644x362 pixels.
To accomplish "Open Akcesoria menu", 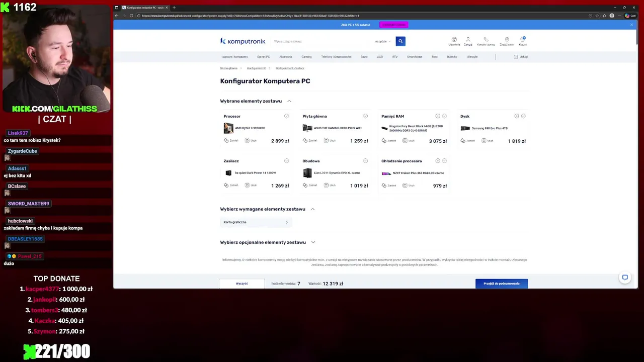I will click(286, 57).
